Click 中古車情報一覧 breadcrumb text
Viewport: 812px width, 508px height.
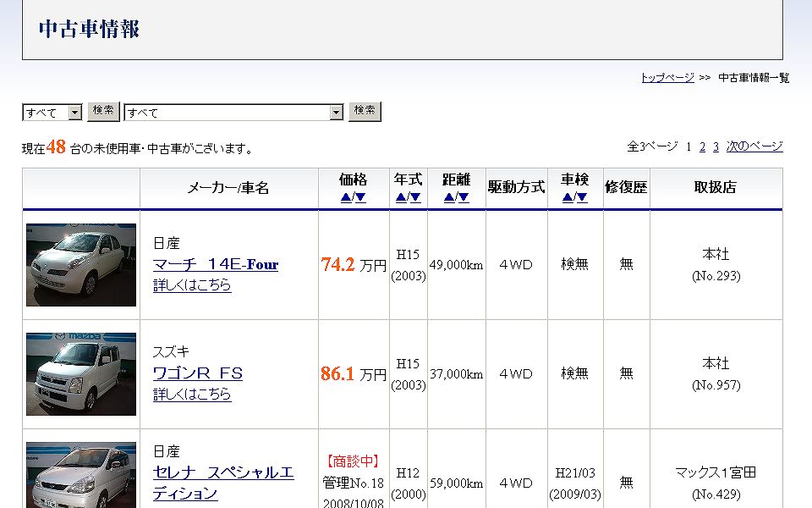pos(754,78)
